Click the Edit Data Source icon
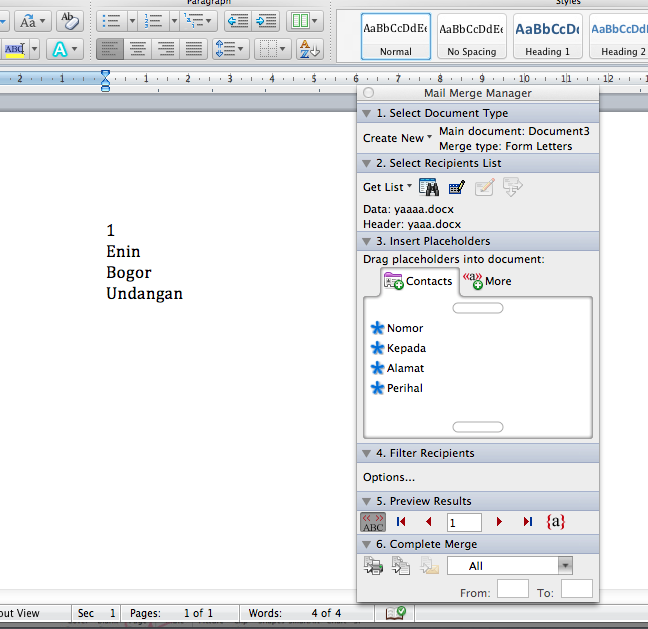The image size is (648, 629). coord(457,187)
